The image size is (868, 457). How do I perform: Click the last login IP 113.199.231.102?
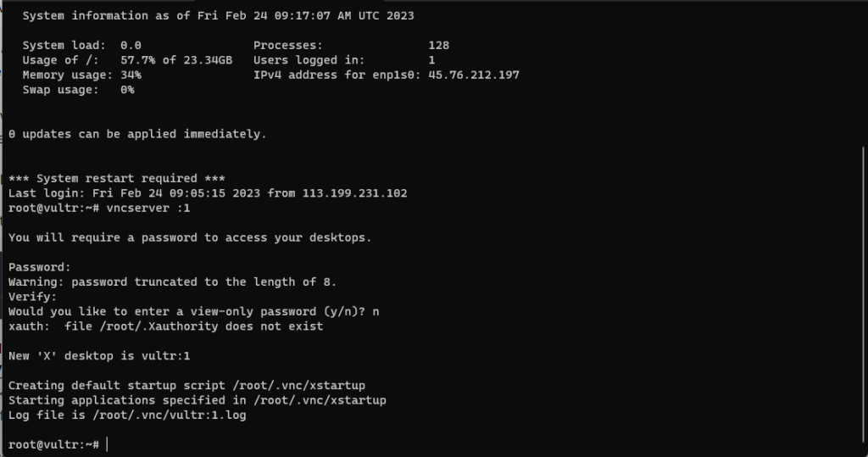(x=354, y=193)
